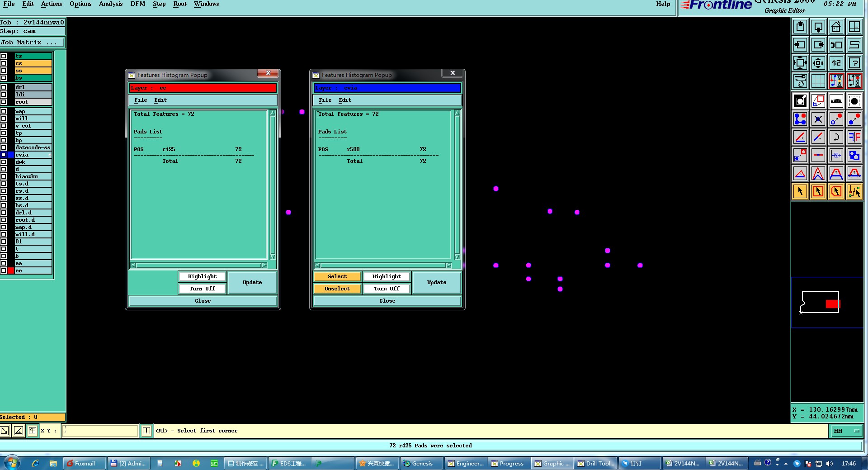Click Highlight button in ee histogram popup
Screen dimensions: 868x470
pos(202,276)
